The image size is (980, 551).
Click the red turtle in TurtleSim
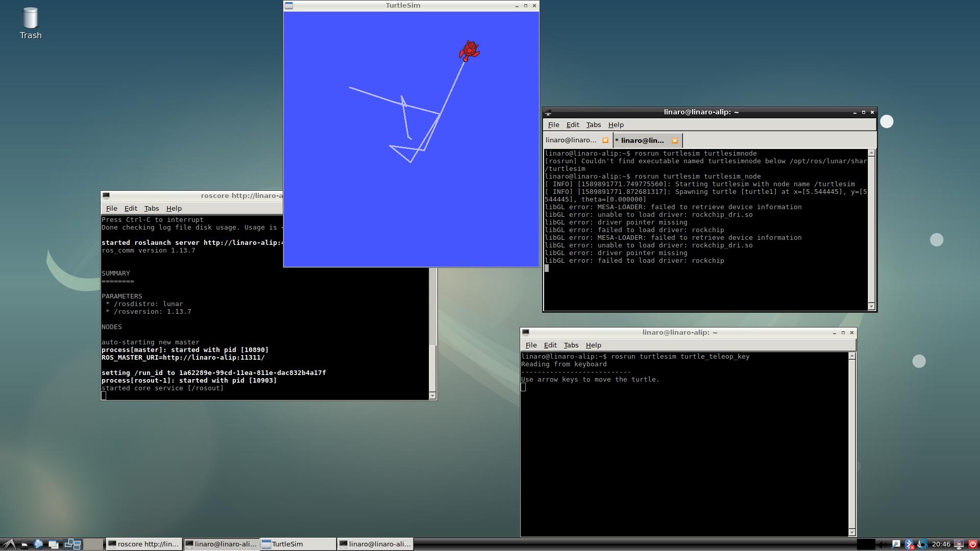tap(469, 51)
